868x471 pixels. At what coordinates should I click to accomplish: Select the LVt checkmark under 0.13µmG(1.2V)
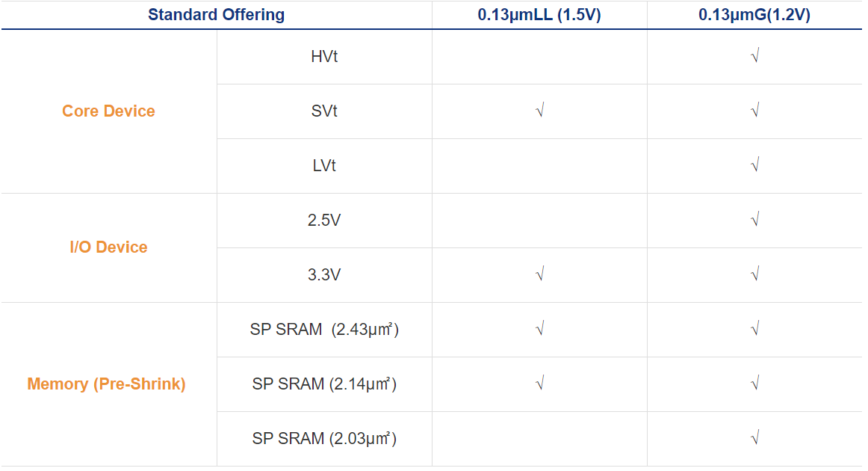(x=754, y=166)
